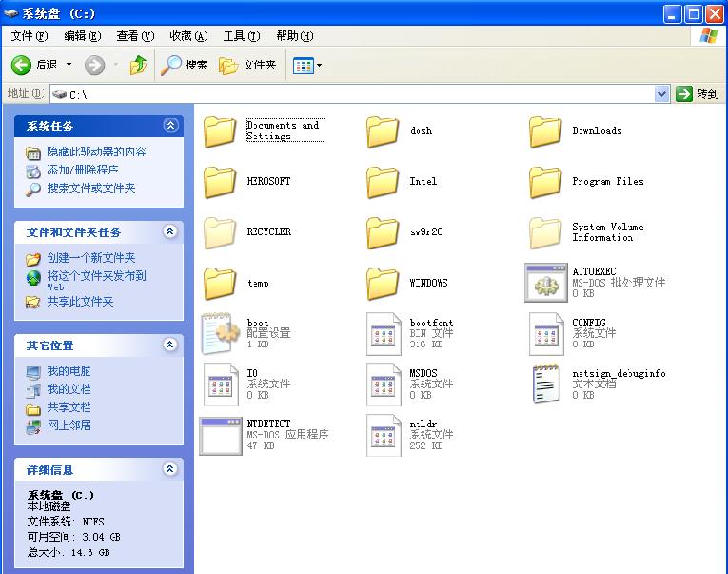The width and height of the screenshot is (728, 574).
Task: Open 共享文档 in Other Places
Action: pos(69,407)
